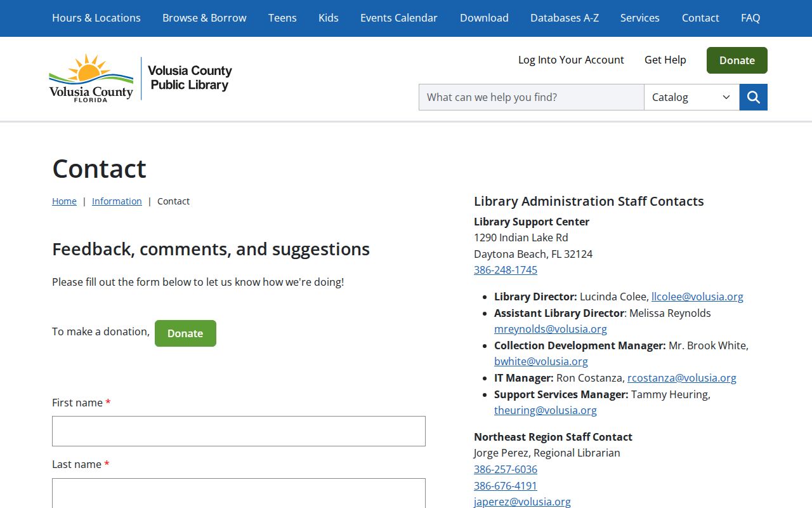Email llcolee@volusia.org
812x508 pixels.
coord(697,297)
